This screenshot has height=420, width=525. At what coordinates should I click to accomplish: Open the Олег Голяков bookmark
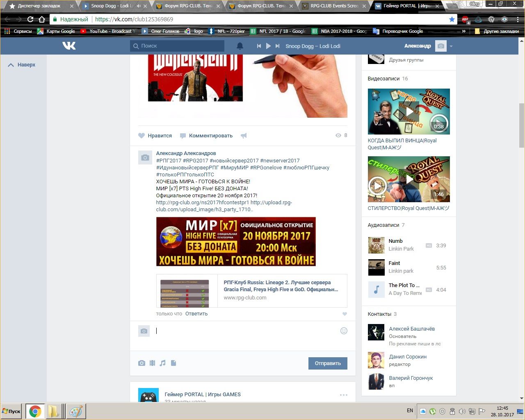coord(161,31)
